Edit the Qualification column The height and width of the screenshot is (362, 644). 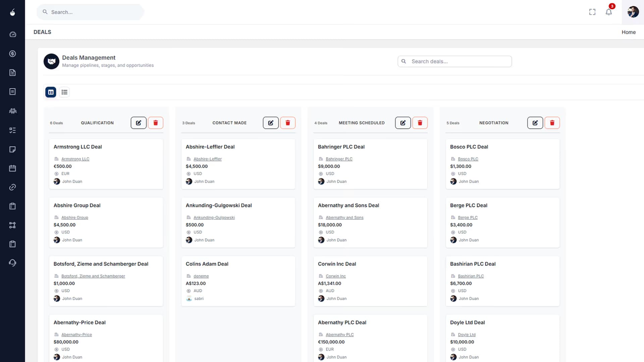(139, 123)
